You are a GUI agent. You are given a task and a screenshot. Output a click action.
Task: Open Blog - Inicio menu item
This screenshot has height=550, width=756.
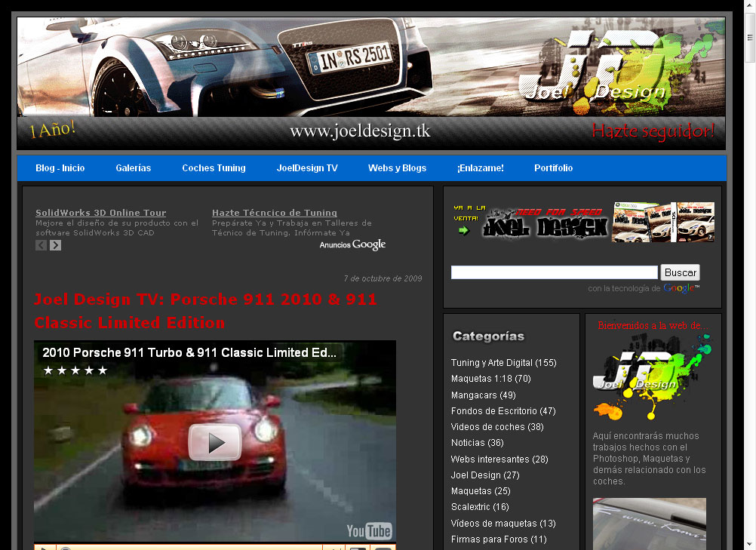(60, 168)
